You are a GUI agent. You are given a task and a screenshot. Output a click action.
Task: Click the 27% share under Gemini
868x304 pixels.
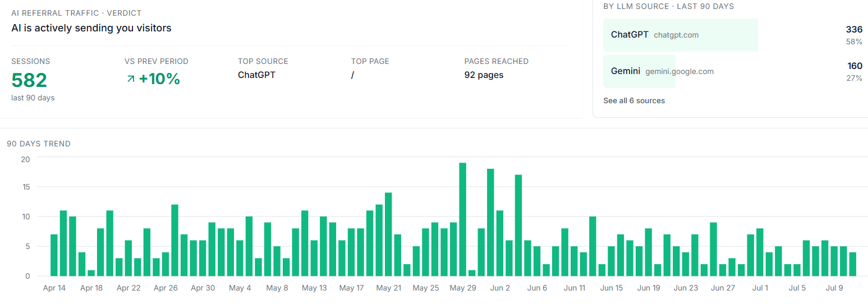click(x=855, y=79)
